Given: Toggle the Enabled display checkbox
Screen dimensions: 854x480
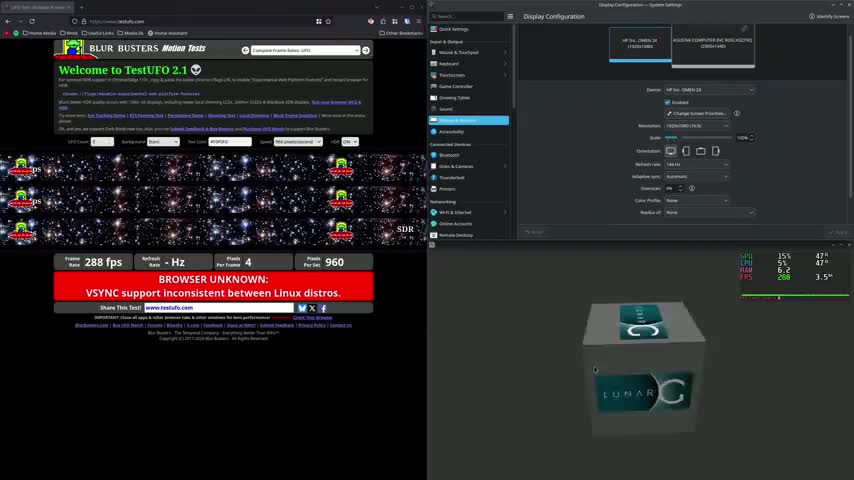Looking at the screenshot, I should coord(668,102).
